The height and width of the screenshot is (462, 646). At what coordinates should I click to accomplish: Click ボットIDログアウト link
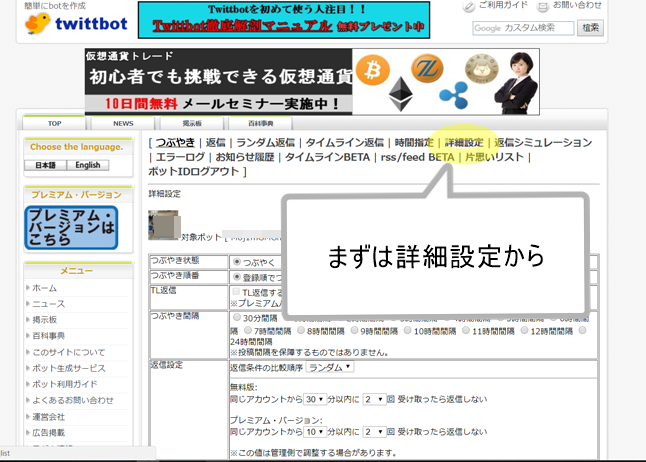point(194,171)
